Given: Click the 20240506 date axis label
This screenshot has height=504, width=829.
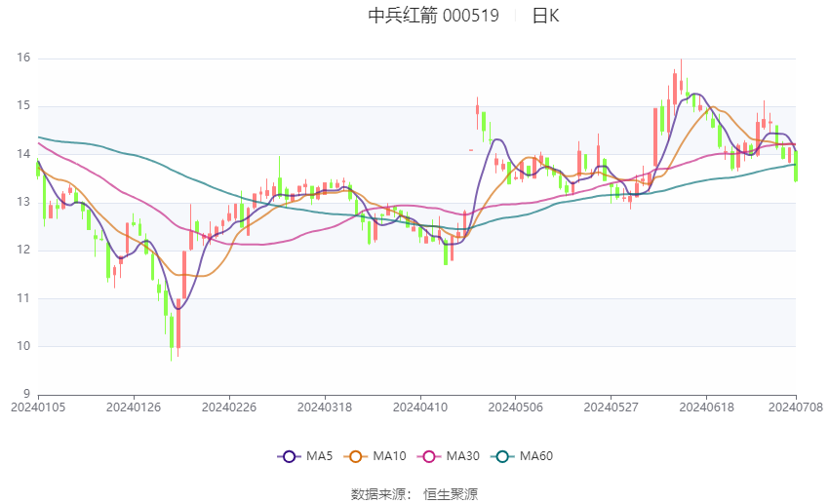Looking at the screenshot, I should pyautogui.click(x=516, y=407).
